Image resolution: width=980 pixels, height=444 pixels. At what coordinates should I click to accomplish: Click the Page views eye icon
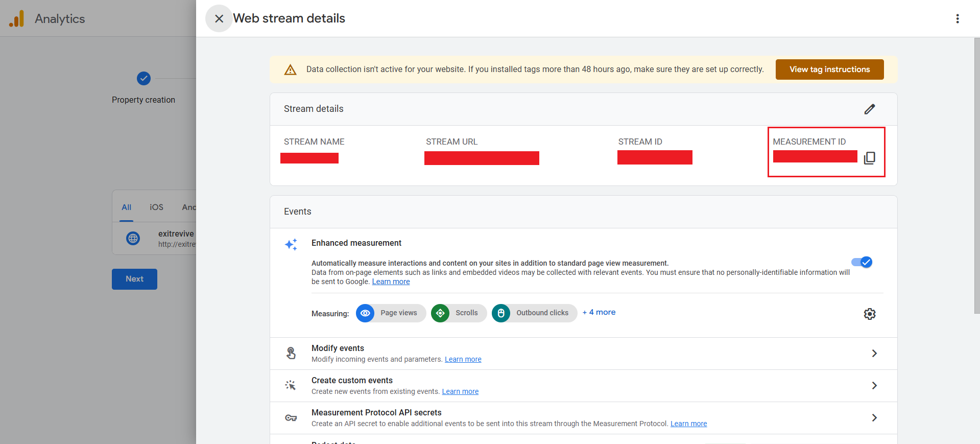click(x=365, y=313)
